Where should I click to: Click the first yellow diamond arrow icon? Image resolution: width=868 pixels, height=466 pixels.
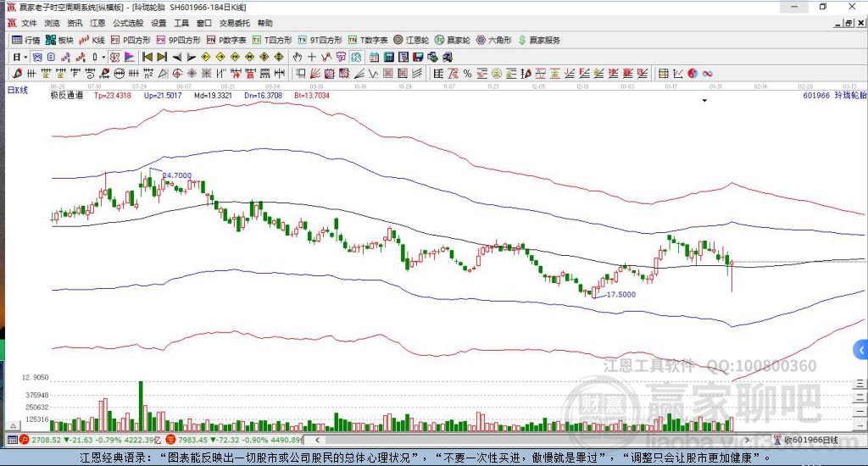tap(205, 57)
